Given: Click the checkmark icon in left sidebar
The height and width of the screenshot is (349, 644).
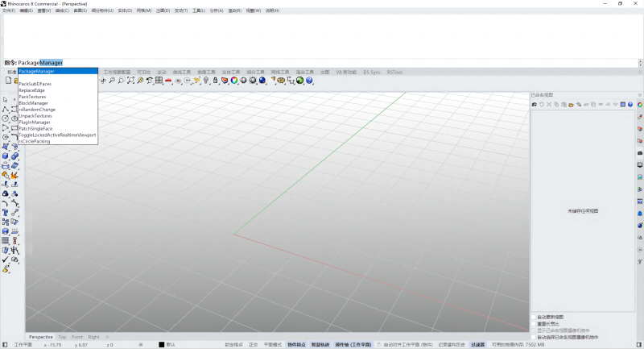Looking at the screenshot, I should click(6, 260).
